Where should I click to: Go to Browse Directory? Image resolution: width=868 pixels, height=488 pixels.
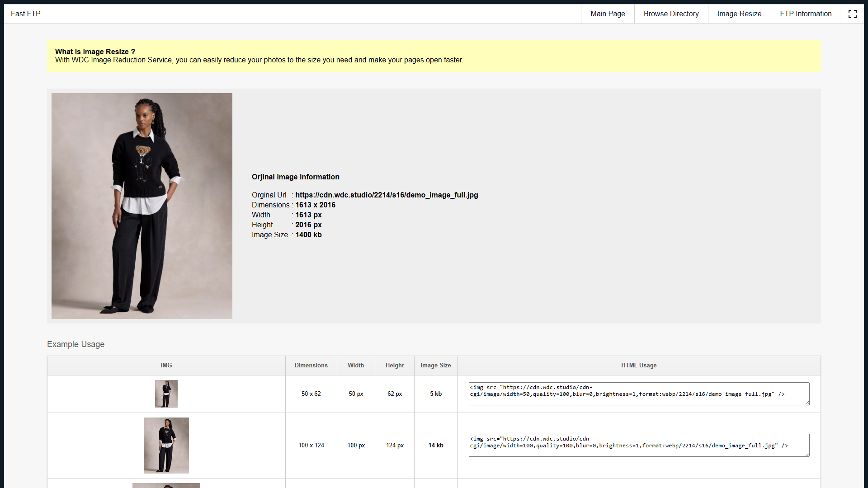point(671,14)
